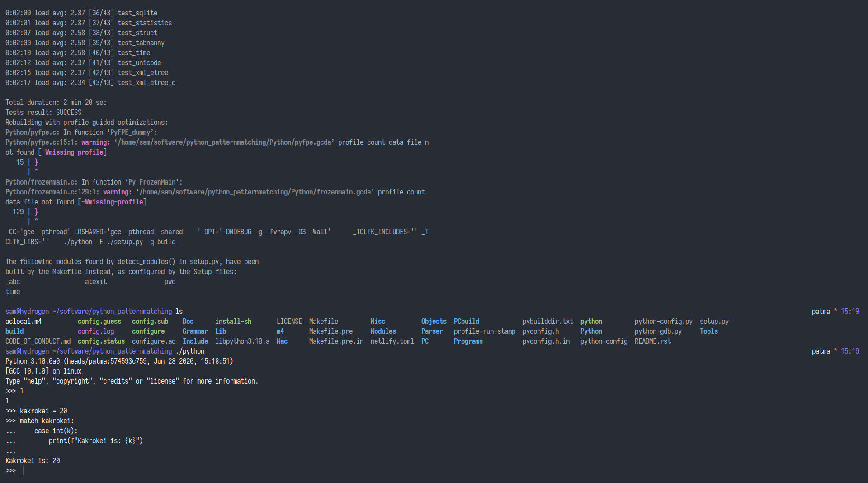Select the Grammar directory name

(x=195, y=331)
